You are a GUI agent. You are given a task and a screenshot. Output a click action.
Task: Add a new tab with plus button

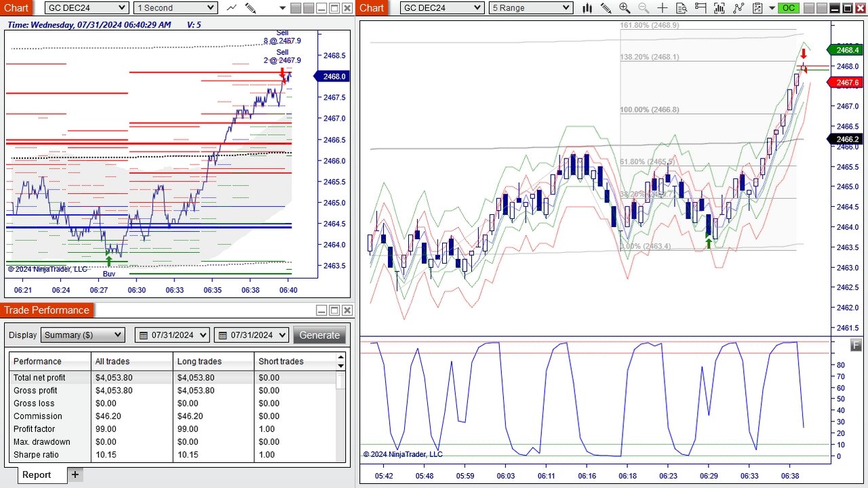[x=75, y=474]
